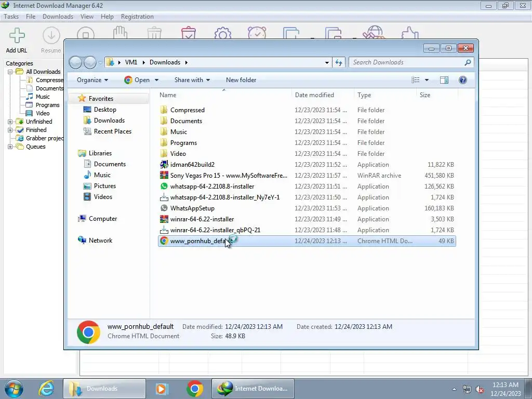532x399 pixels.
Task: Show hidden tray icons arrow
Action: (454, 390)
